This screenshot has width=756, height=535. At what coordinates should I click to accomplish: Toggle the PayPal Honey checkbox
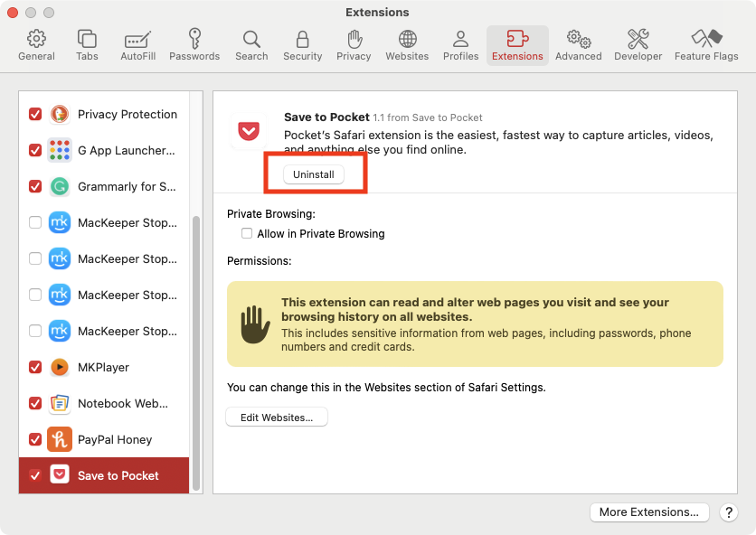point(35,439)
